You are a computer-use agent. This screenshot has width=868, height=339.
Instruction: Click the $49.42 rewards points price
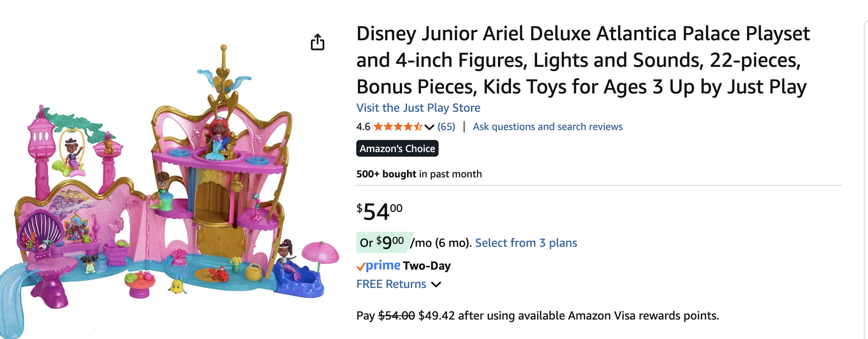click(436, 316)
